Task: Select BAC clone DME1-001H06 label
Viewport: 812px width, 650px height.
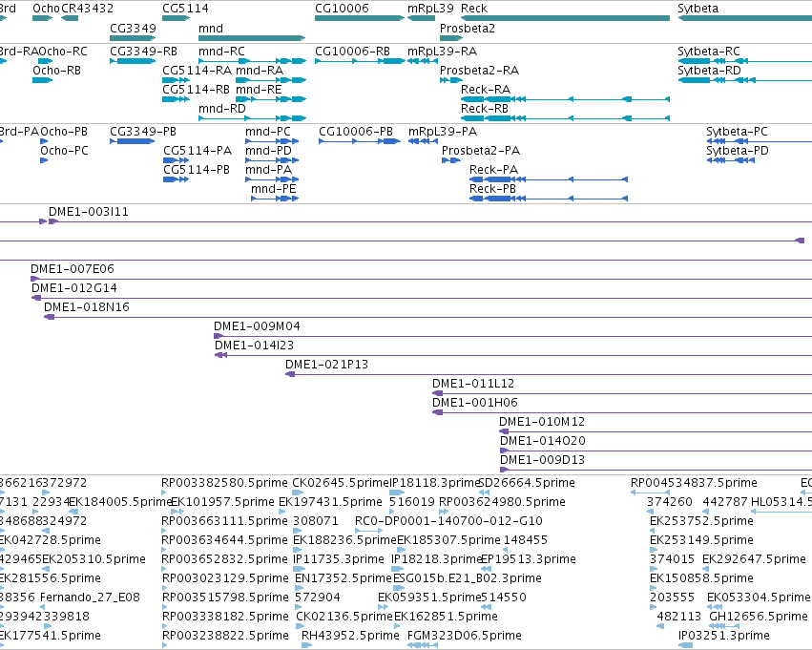Action: pyautogui.click(x=475, y=403)
